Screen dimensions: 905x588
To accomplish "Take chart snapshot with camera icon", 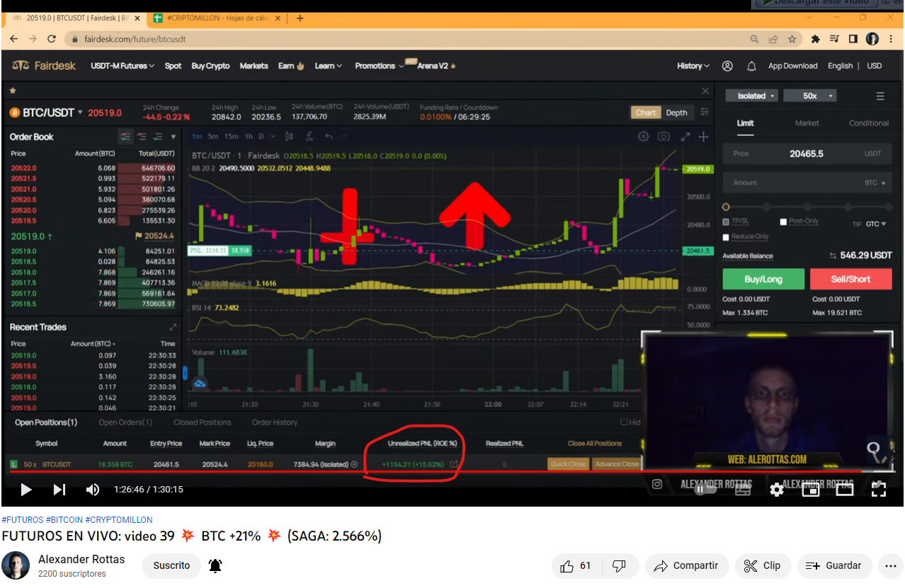I will pyautogui.click(x=664, y=137).
